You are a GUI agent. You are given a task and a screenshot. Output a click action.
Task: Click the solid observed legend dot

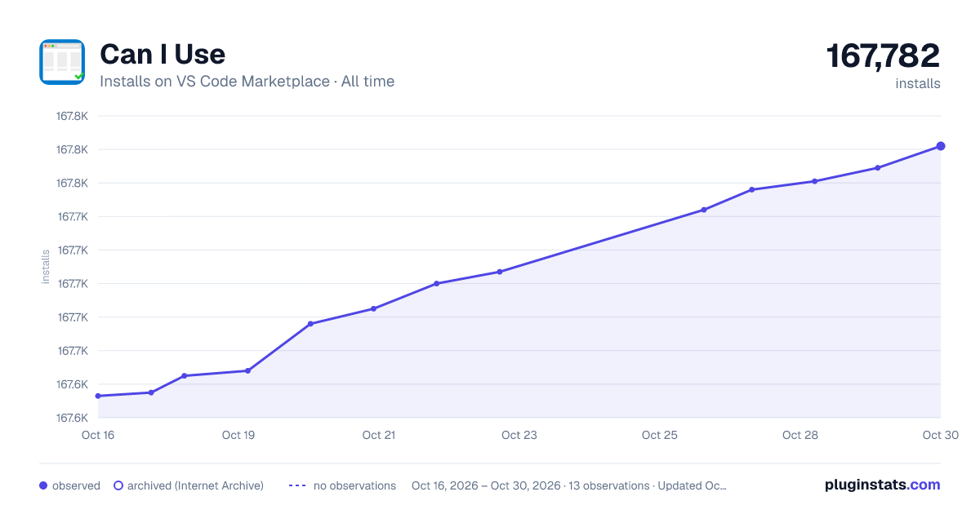(43, 485)
